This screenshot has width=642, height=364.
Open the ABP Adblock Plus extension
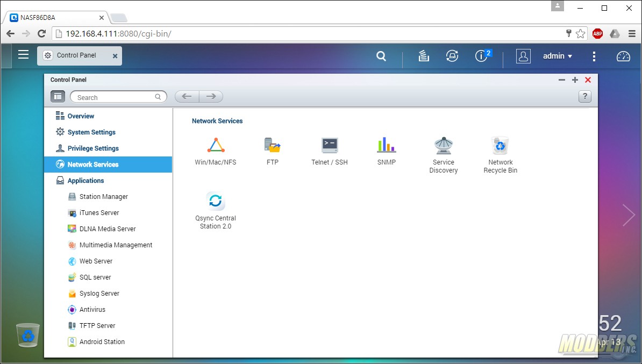597,33
